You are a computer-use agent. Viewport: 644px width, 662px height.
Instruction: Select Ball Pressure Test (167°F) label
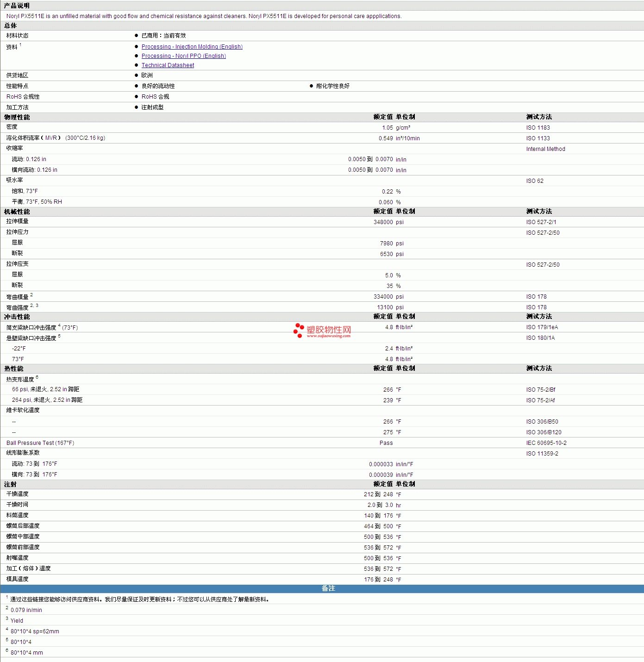(x=40, y=443)
